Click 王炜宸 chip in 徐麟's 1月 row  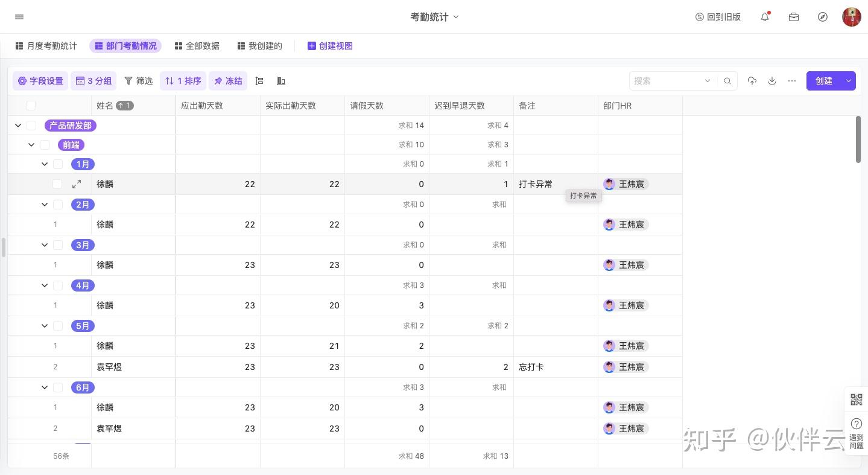pyautogui.click(x=626, y=184)
